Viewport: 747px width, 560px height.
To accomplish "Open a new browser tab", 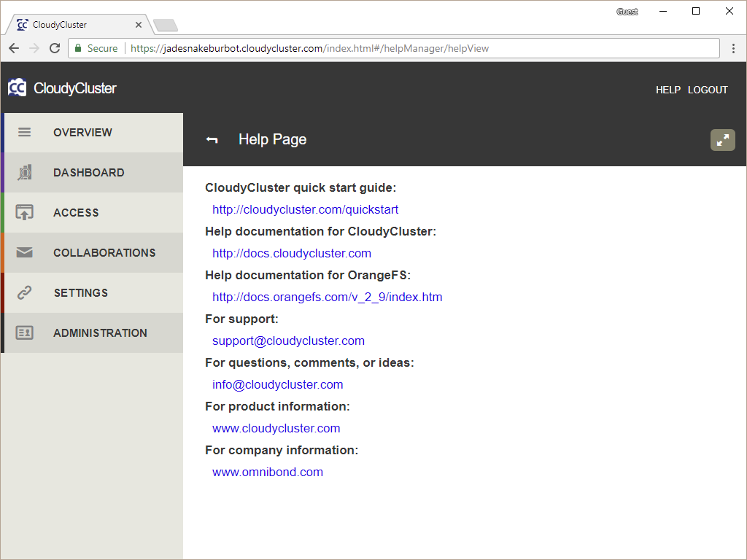I will pyautogui.click(x=166, y=26).
